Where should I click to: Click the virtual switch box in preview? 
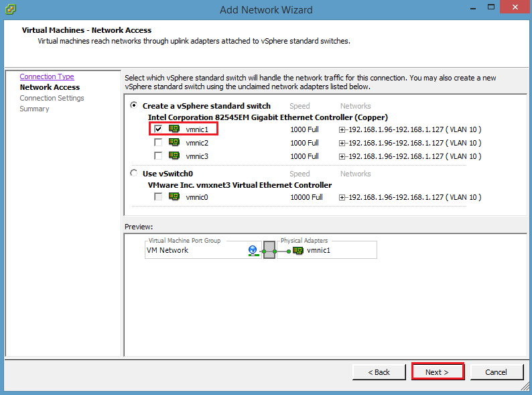(269, 250)
